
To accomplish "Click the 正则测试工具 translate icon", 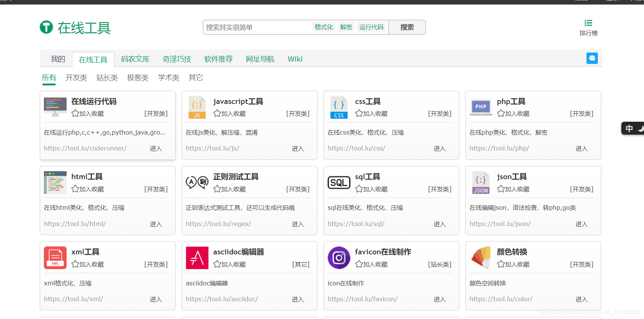I will click(x=197, y=183).
